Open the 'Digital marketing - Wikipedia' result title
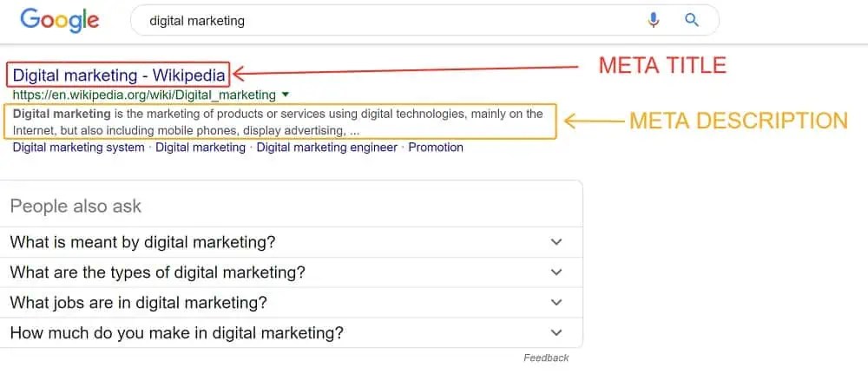This screenshot has height=387, width=868. pos(119,75)
